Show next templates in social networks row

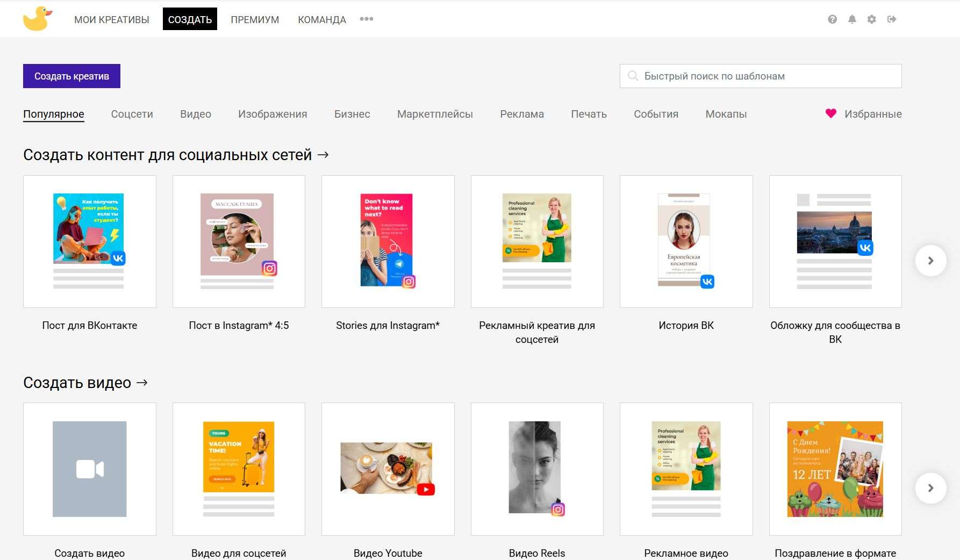(930, 261)
